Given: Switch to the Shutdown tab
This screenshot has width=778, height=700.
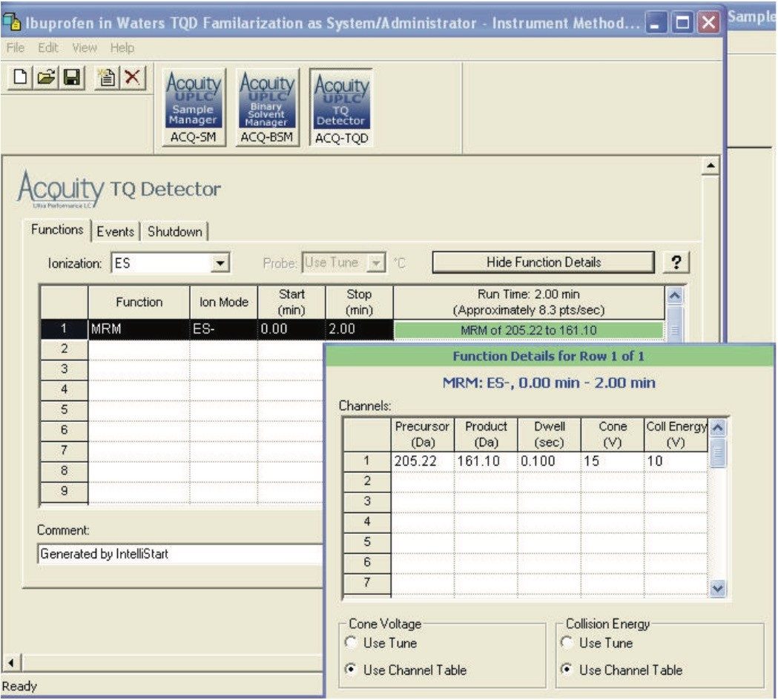Looking at the screenshot, I should (x=174, y=231).
